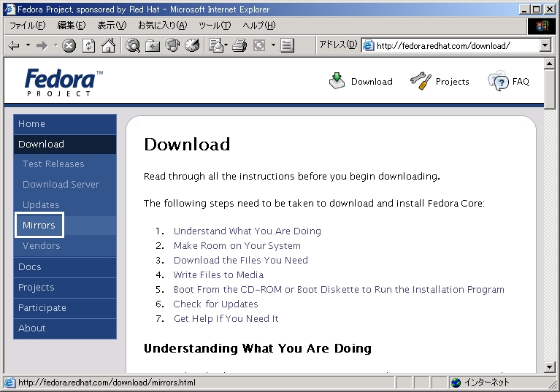Click the Windows logo throbber icon
The width and height of the screenshot is (560, 392).
coord(542,26)
